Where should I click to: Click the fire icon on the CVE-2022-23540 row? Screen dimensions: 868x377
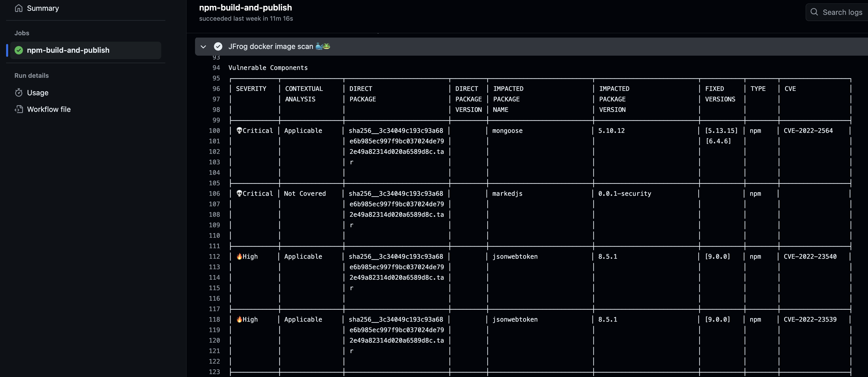tap(239, 256)
